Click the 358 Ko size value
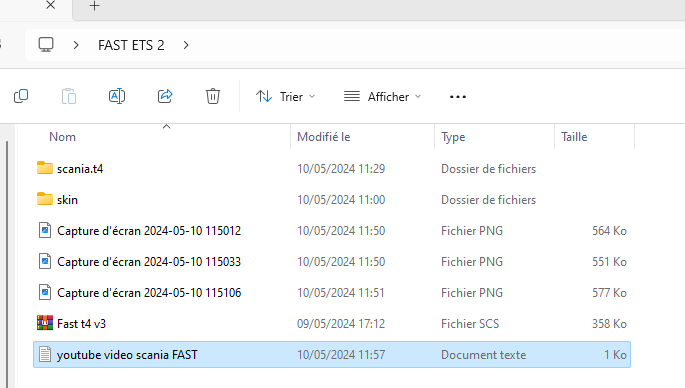 609,324
